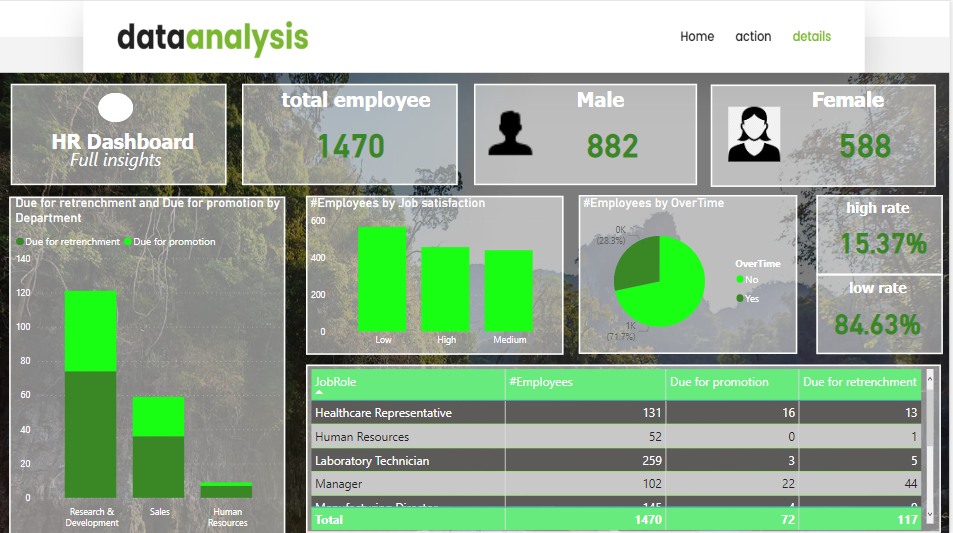This screenshot has height=533, width=953.
Task: Sort by Due for retrenchment column header
Action: [859, 382]
